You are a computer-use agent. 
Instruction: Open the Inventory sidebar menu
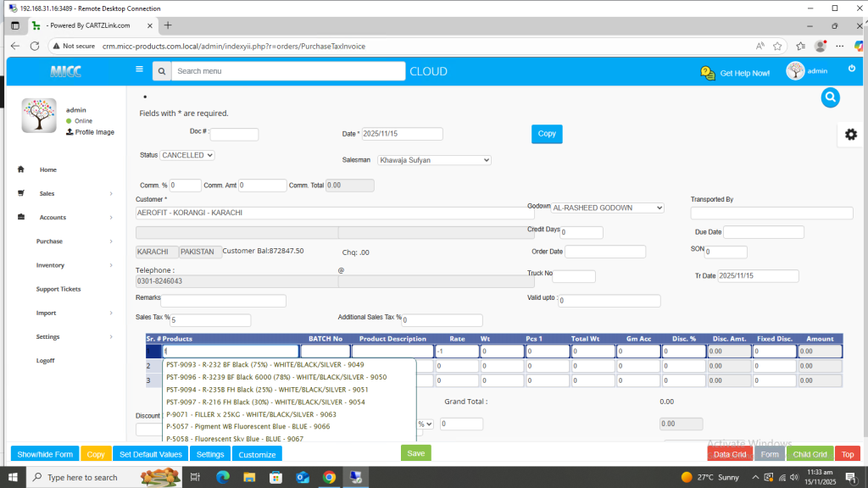pos(64,265)
